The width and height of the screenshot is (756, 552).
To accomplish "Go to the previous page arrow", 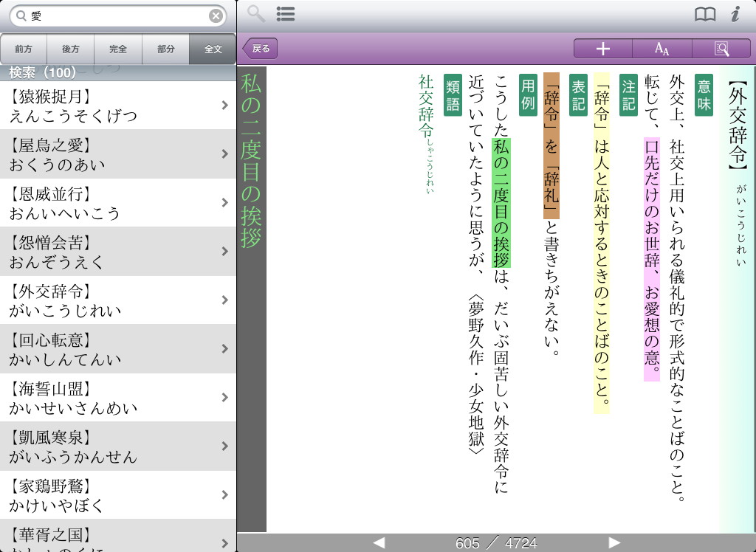I will 379,543.
